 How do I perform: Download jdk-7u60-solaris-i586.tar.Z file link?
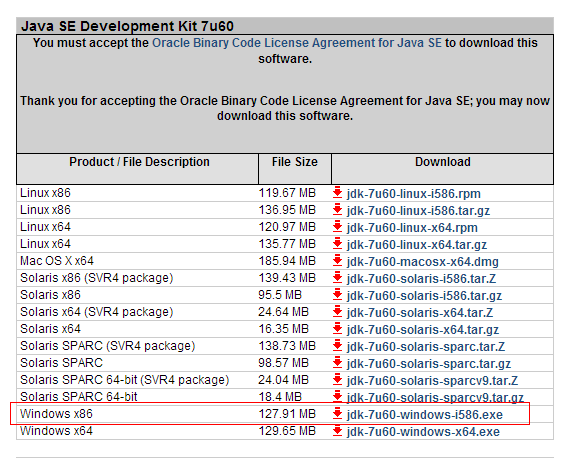pyautogui.click(x=421, y=279)
